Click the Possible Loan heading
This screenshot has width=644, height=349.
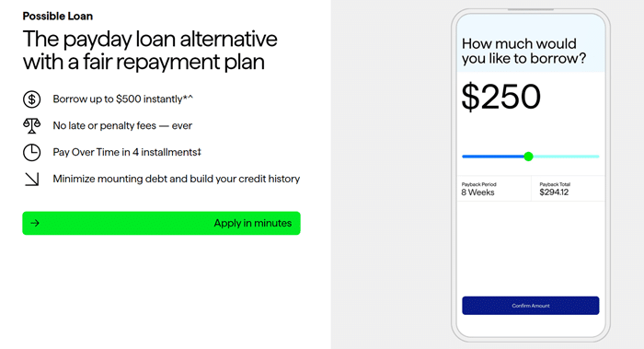(57, 16)
